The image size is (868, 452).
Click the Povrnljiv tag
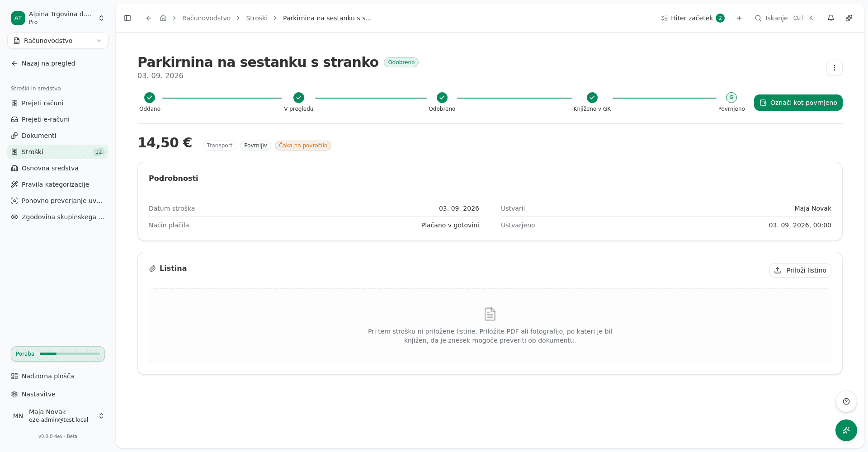point(255,146)
